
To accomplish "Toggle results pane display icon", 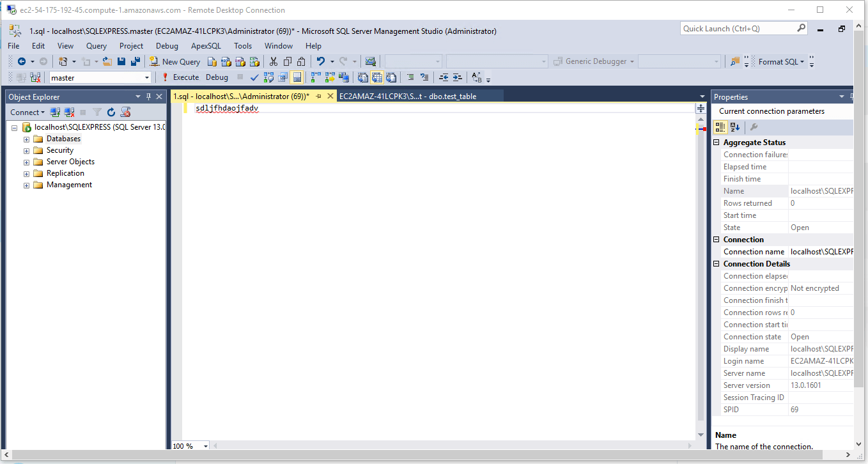I will point(297,77).
